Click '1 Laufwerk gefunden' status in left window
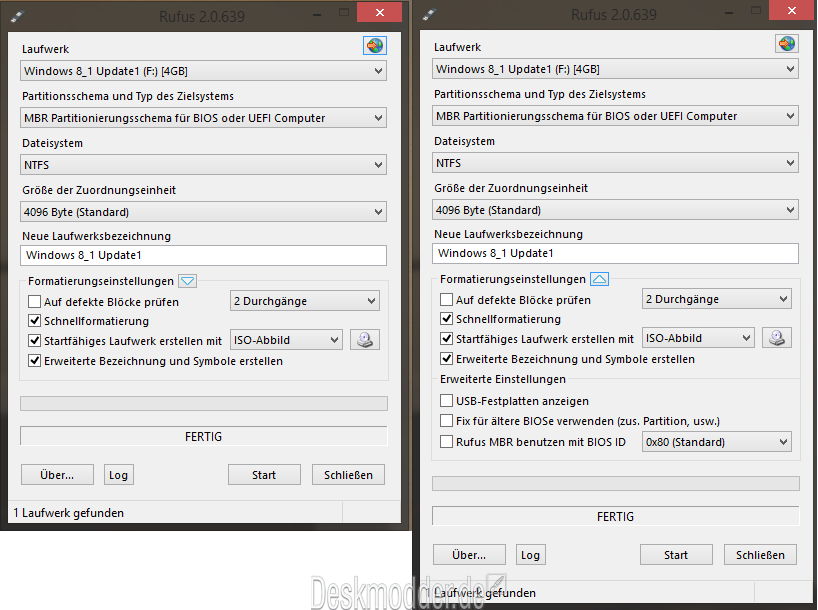This screenshot has height=610, width=818. (69, 513)
